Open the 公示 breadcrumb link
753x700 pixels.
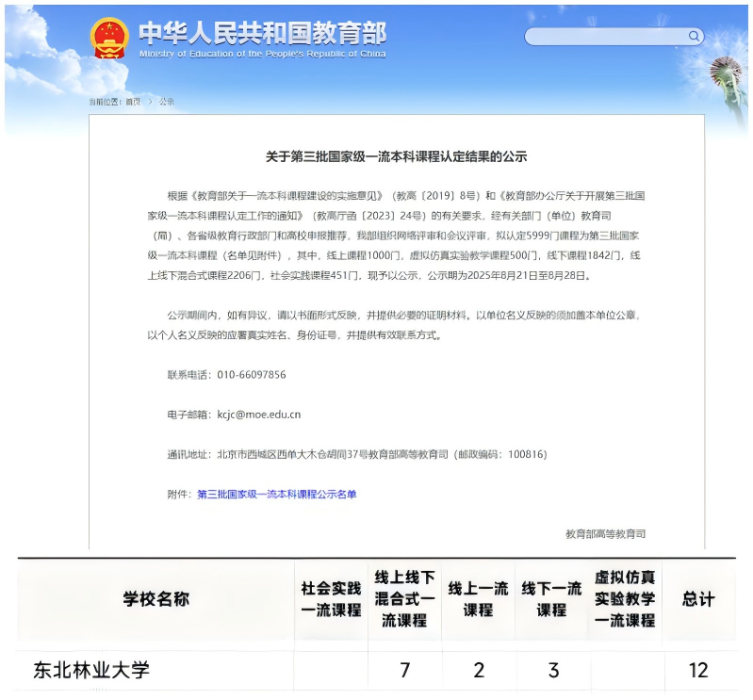click(166, 101)
